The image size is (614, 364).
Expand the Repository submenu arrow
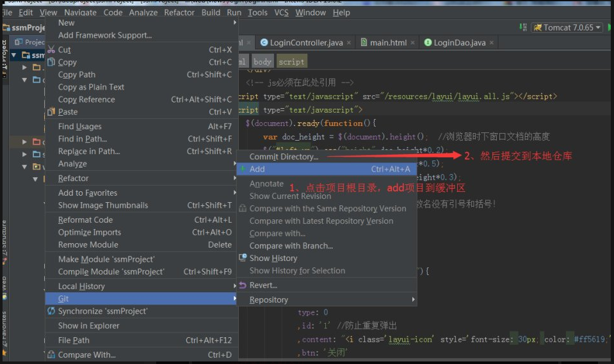(413, 300)
